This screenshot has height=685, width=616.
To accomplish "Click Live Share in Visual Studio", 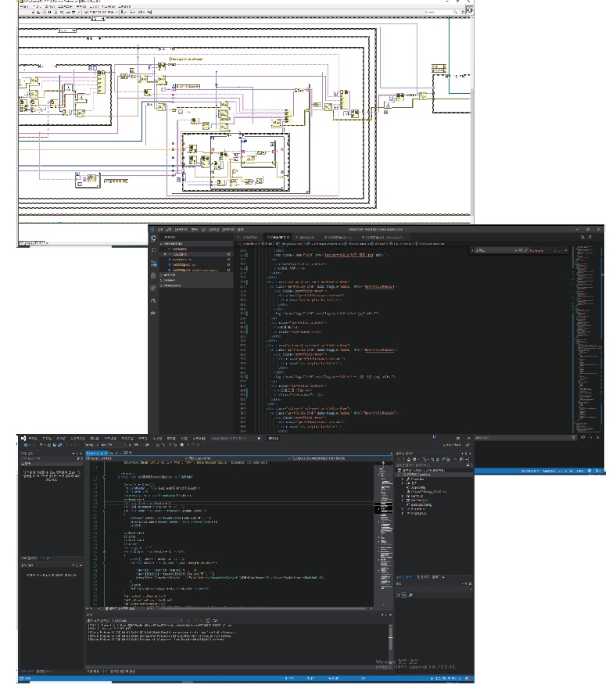I will coord(452,445).
